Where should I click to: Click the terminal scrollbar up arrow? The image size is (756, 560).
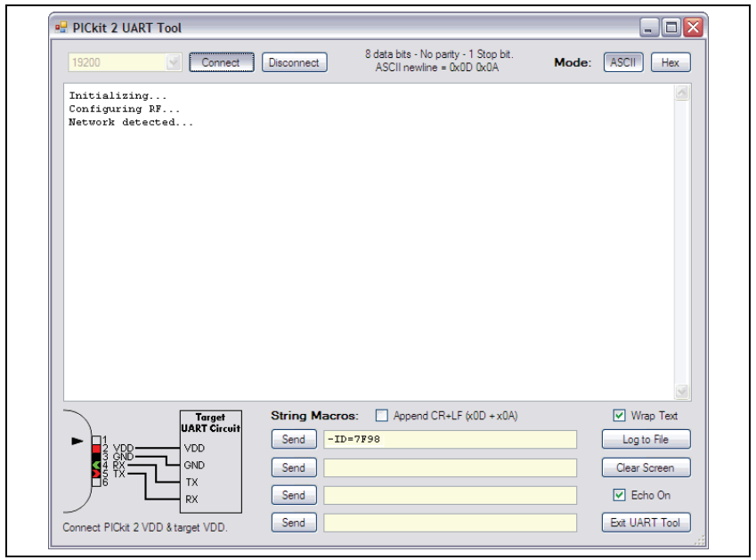[x=682, y=92]
